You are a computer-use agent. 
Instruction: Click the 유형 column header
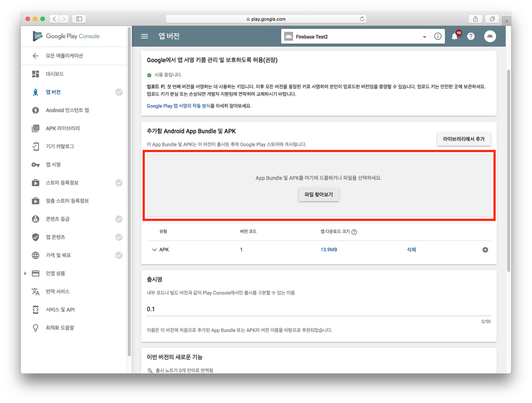(163, 231)
